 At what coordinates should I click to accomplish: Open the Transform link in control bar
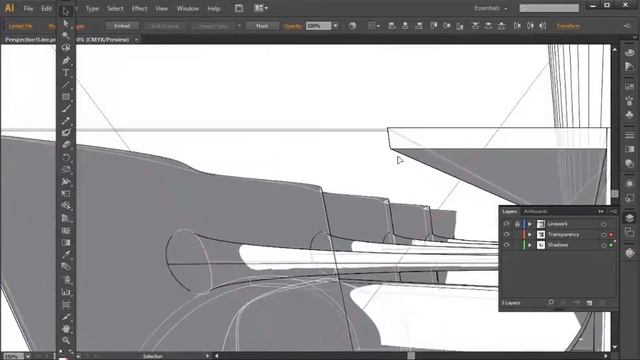click(x=568, y=26)
